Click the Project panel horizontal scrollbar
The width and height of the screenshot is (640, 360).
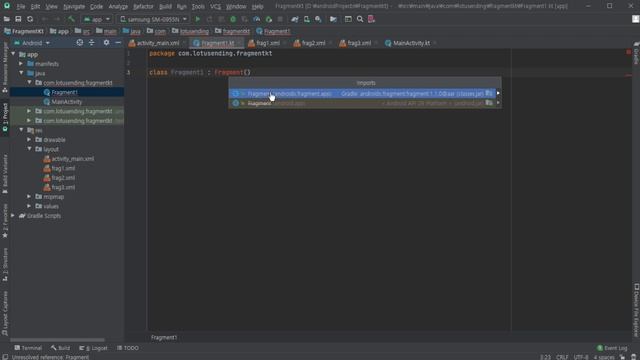point(57,340)
